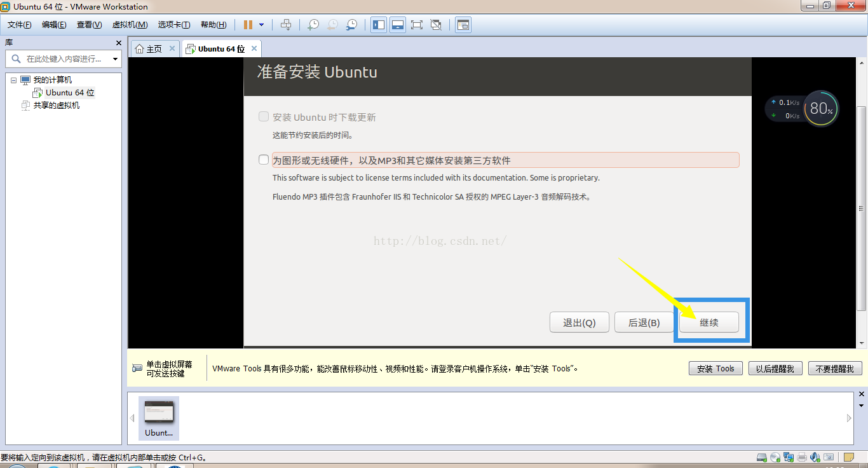Click the CD/DVD drive status icon

[775, 457]
